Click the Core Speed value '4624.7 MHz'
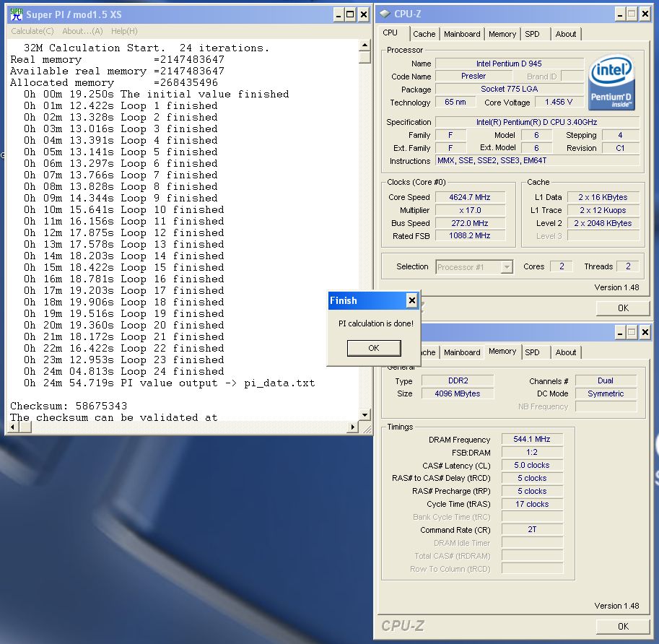 click(x=470, y=197)
